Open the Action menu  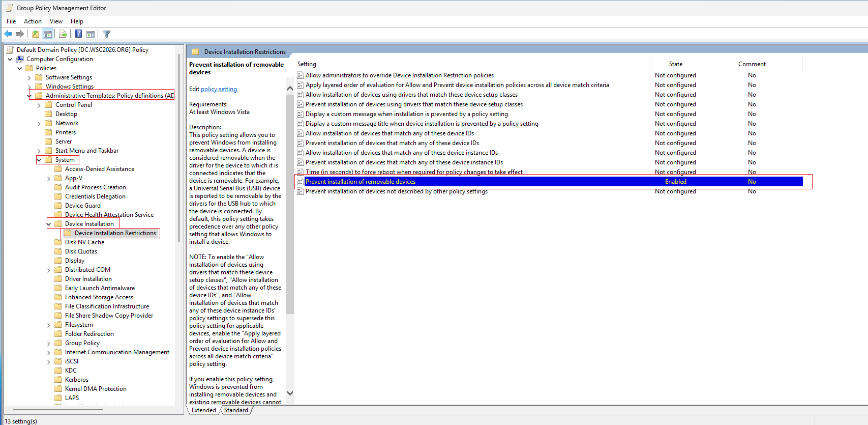tap(33, 21)
